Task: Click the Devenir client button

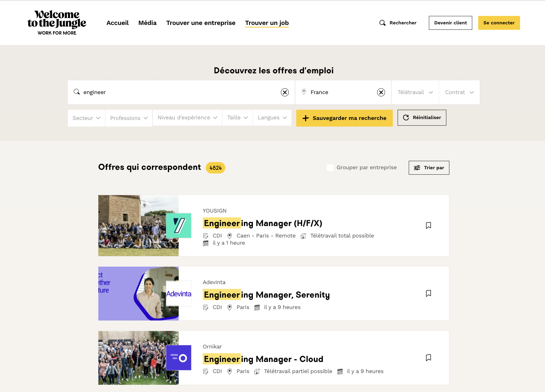Action: click(451, 23)
